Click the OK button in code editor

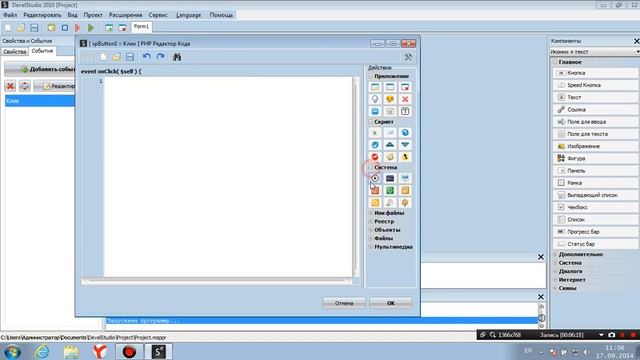tap(391, 303)
